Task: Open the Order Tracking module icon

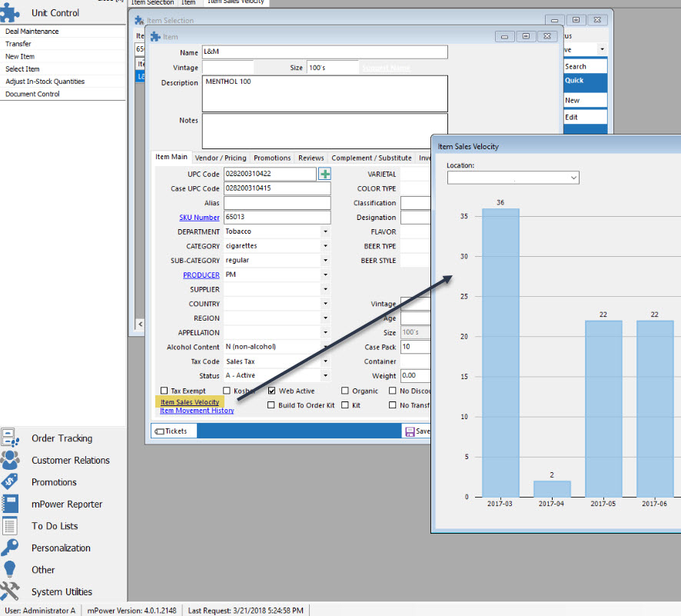Action: coord(11,438)
